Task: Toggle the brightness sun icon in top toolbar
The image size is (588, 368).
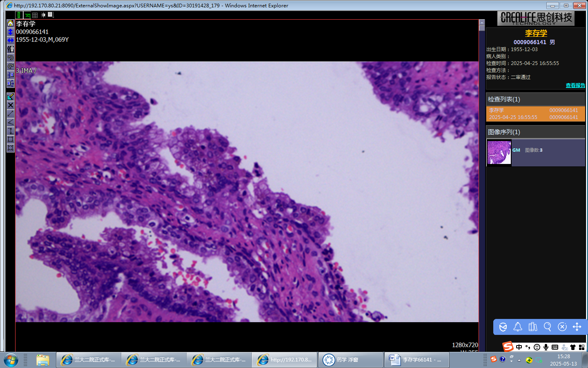Action: [x=43, y=15]
